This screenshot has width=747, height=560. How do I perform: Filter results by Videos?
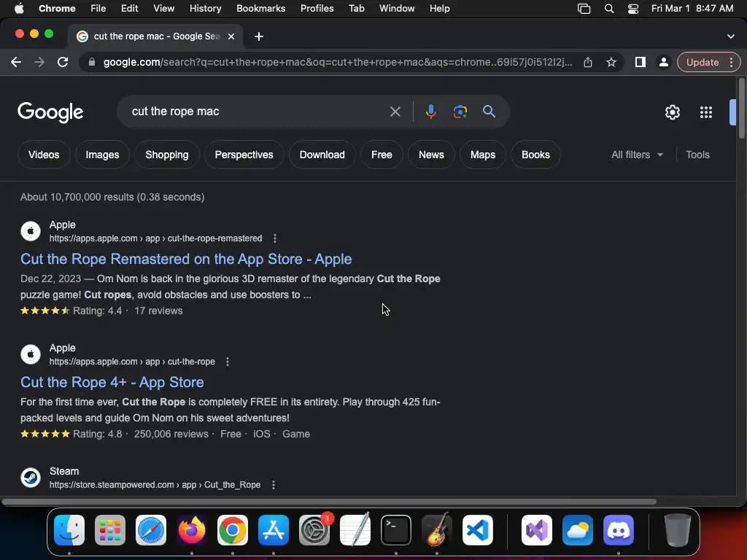pyautogui.click(x=44, y=155)
